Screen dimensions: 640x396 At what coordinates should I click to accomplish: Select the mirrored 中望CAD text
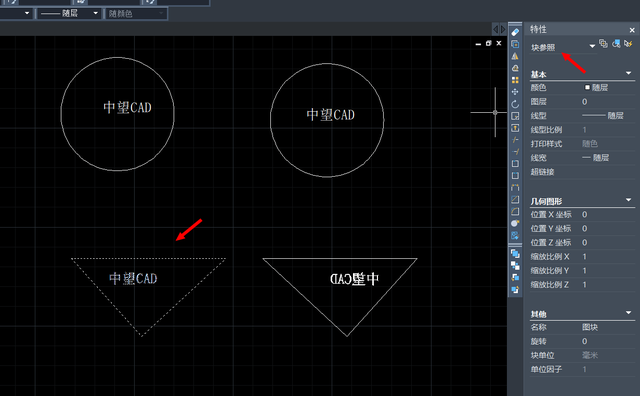(354, 279)
